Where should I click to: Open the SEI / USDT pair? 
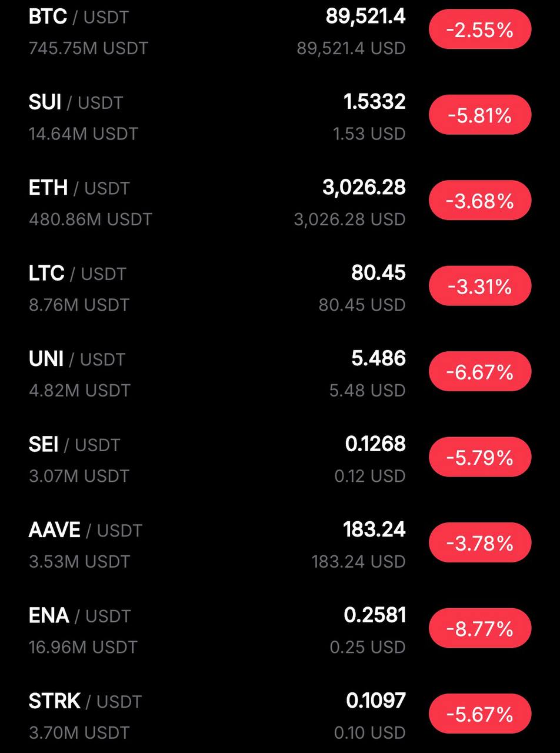coord(74,444)
